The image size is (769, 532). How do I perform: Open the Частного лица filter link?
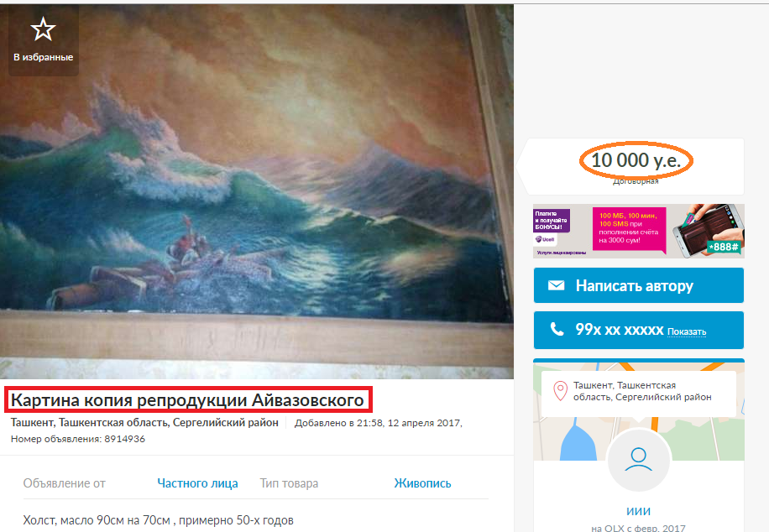tap(197, 483)
